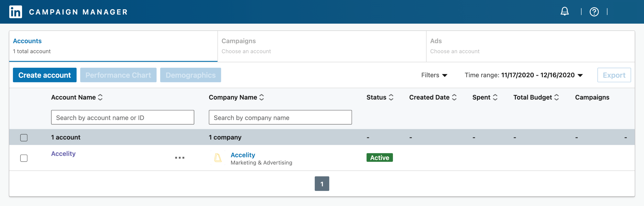The height and width of the screenshot is (206, 644).
Task: Open the Performance Chart button
Action: point(118,75)
